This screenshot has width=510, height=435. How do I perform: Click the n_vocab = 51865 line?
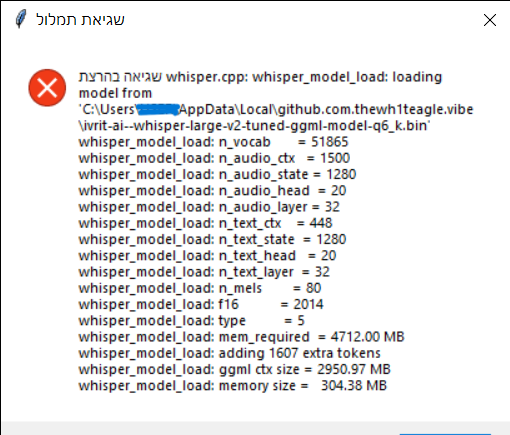[213, 142]
